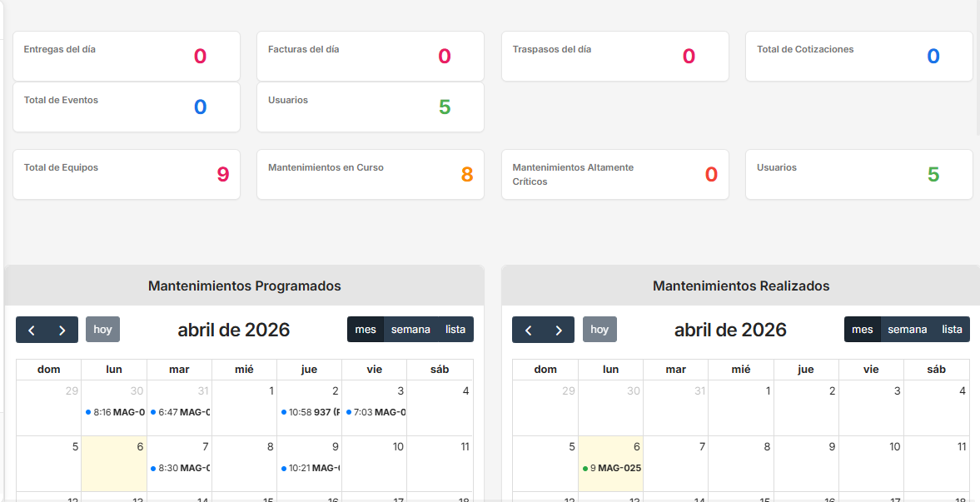Open the MAG-025 completed maintenance event
Screen dimensions: 980x502
(x=612, y=468)
